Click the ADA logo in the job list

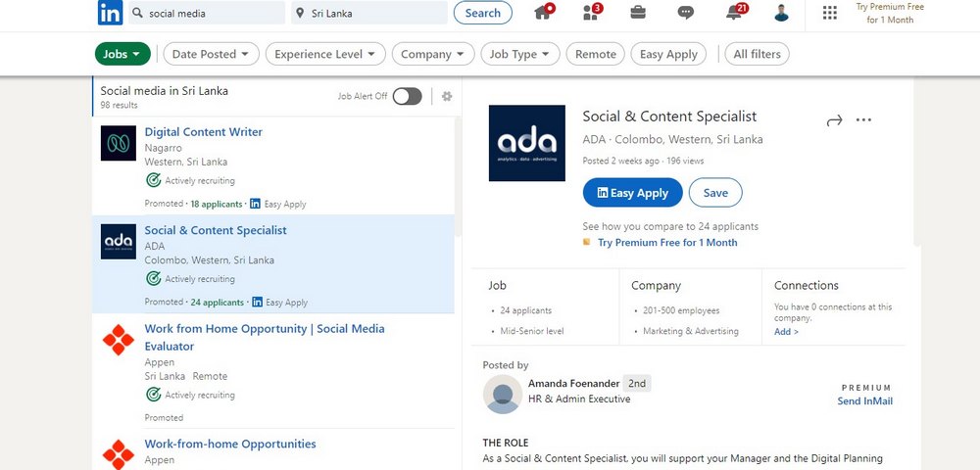[119, 242]
